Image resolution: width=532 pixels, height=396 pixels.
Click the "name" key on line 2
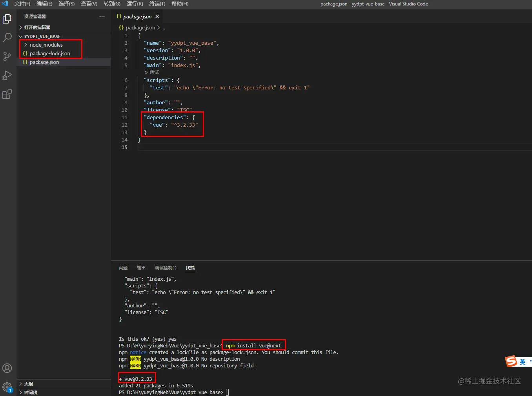click(x=153, y=43)
